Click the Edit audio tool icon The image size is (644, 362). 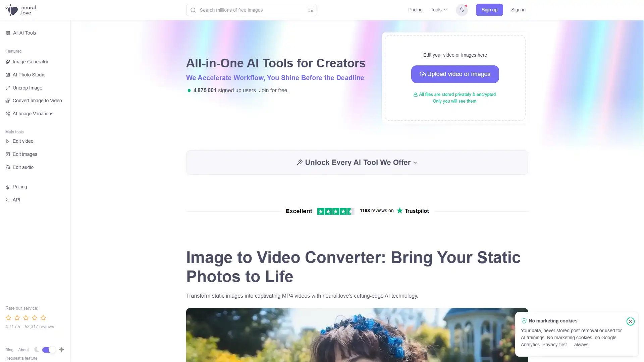tap(7, 167)
